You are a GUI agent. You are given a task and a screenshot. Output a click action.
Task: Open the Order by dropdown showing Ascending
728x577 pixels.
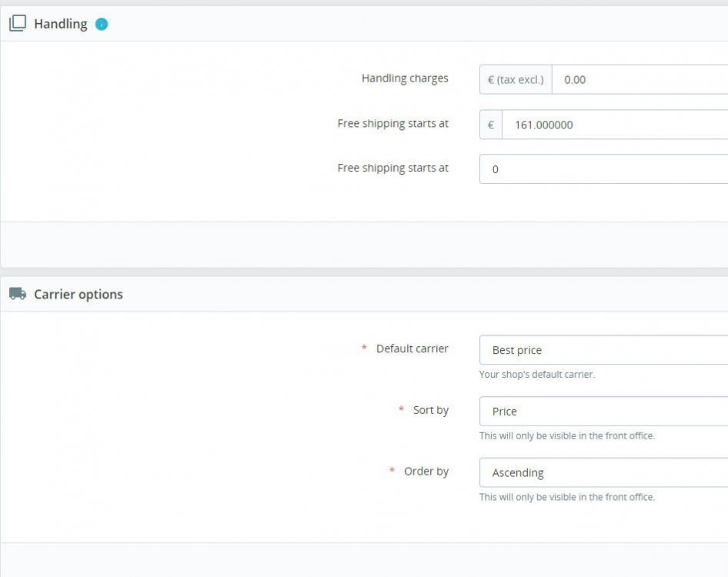(x=603, y=472)
